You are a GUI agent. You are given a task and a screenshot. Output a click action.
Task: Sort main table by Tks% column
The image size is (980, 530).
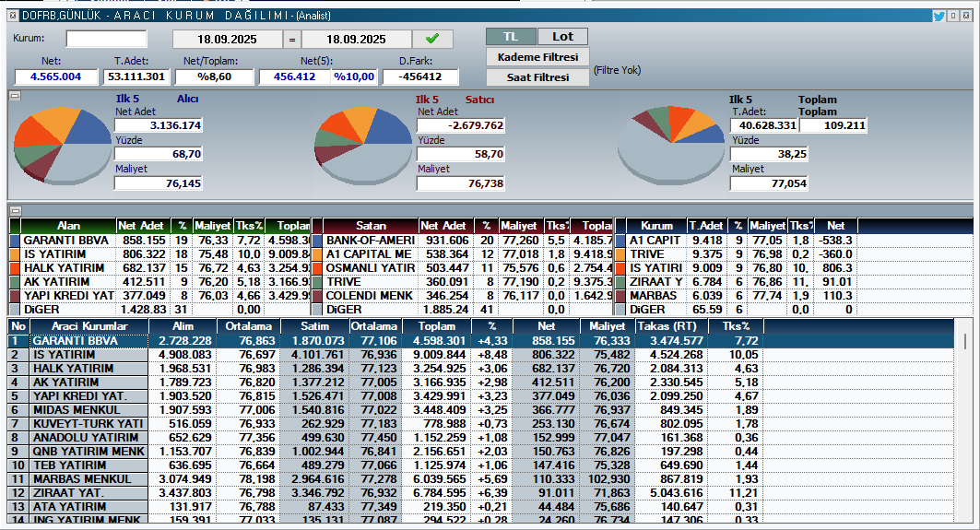(x=736, y=326)
